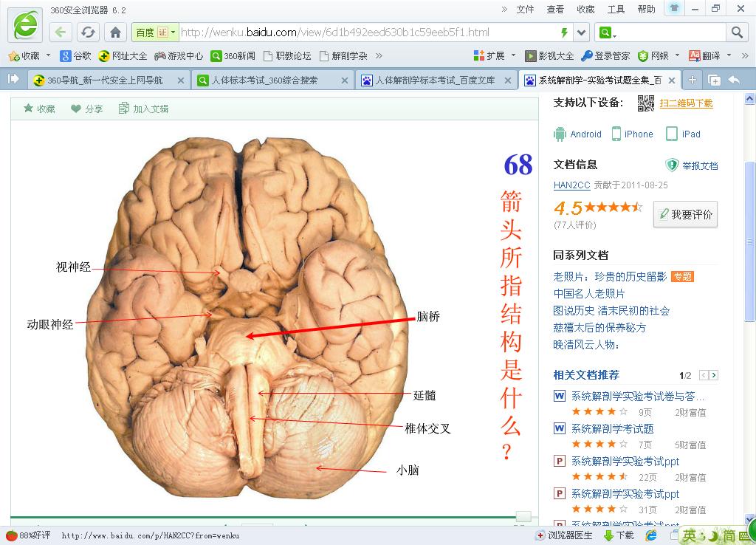
Task: Click 我要评价 button
Action: click(685, 214)
